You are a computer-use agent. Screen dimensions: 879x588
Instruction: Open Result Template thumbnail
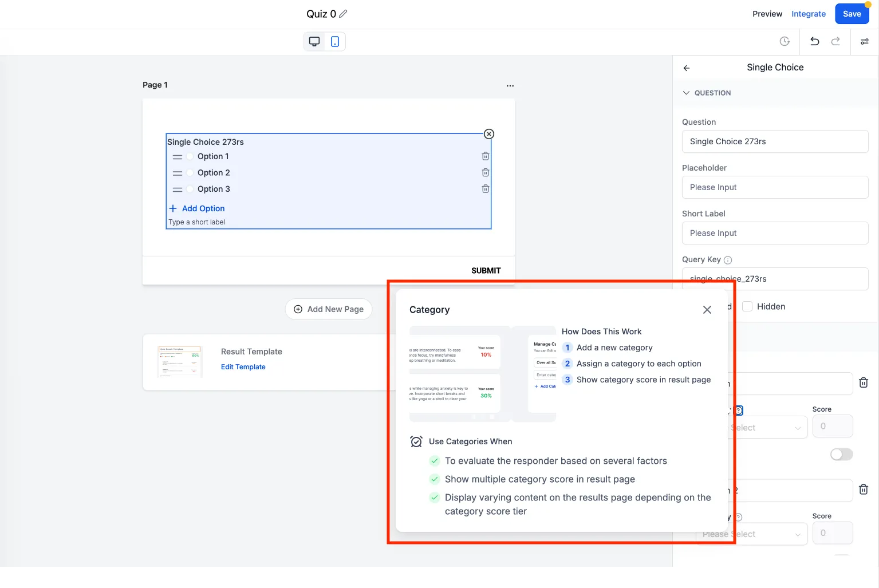pyautogui.click(x=180, y=362)
